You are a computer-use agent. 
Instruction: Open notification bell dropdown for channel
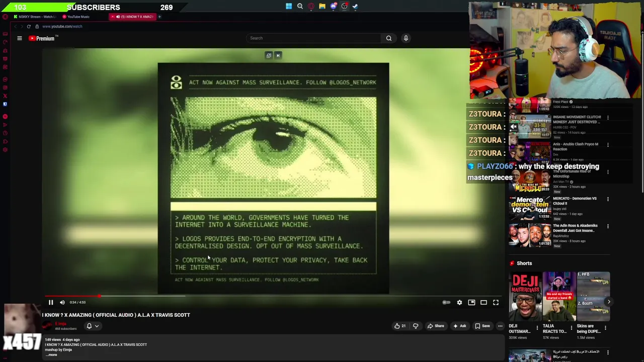(93, 326)
